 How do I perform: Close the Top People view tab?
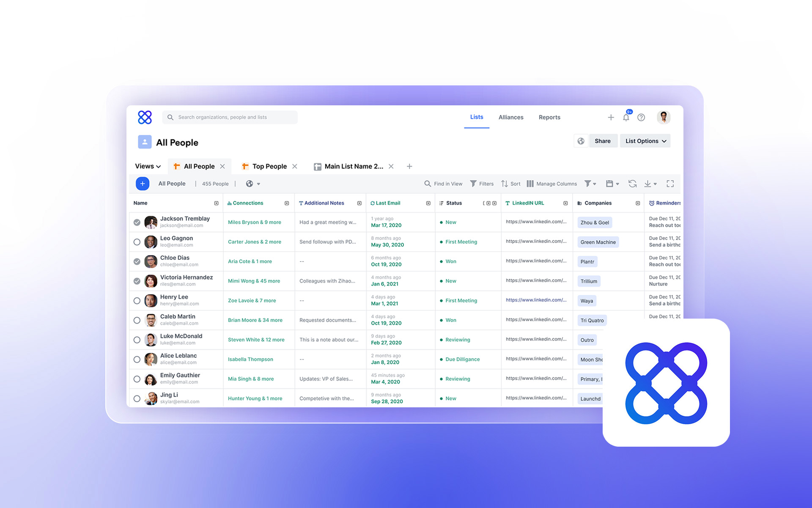coord(295,166)
